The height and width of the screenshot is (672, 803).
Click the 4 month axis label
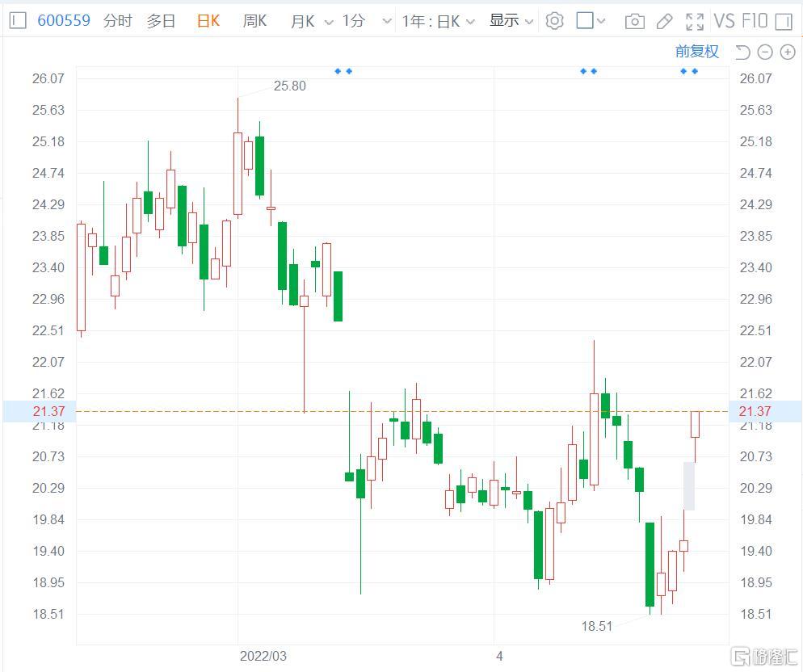pos(499,656)
